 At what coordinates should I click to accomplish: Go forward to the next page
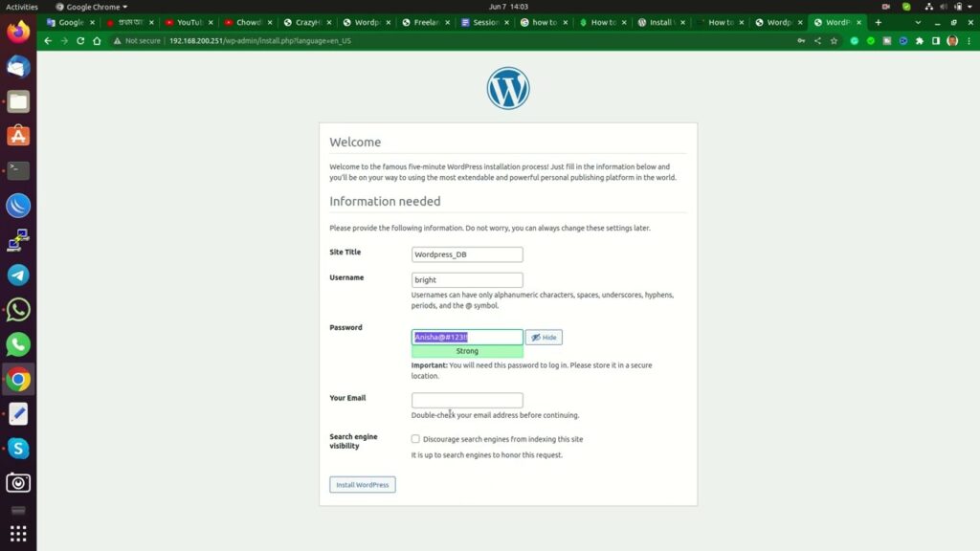tap(64, 40)
